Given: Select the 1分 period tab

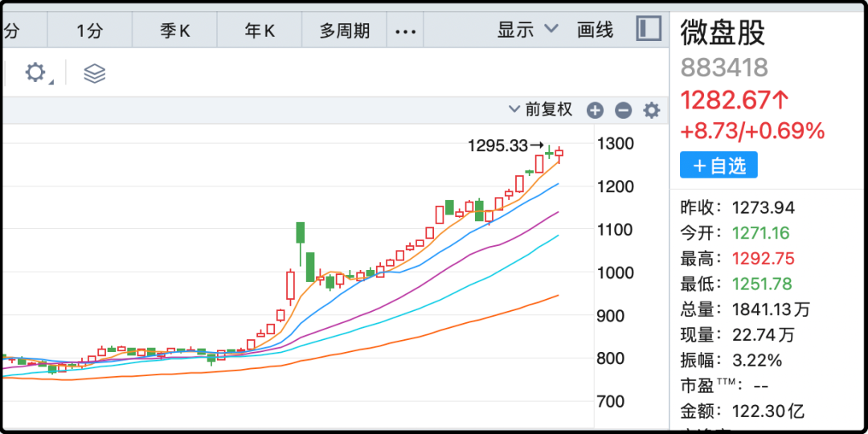Looking at the screenshot, I should pyautogui.click(x=90, y=31).
